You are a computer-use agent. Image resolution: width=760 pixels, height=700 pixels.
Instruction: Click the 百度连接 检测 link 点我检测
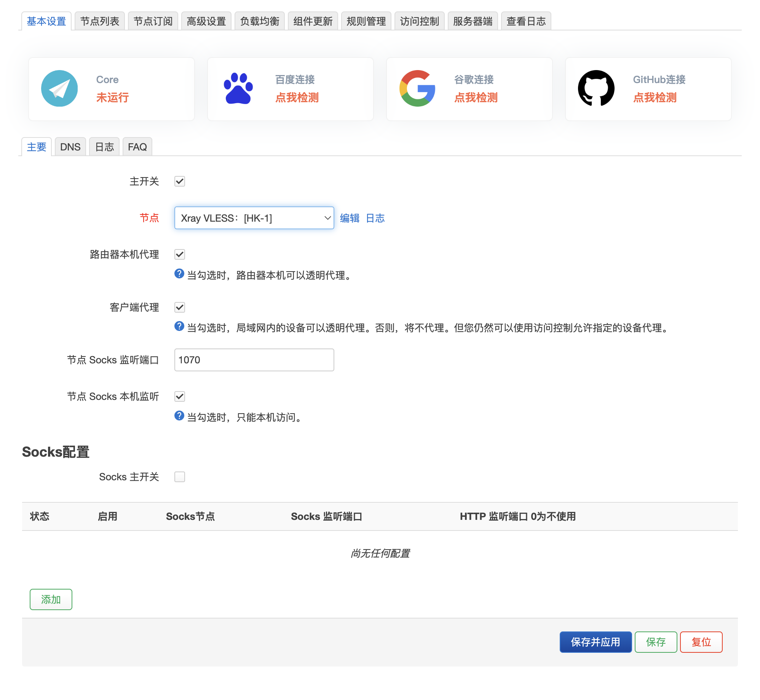[x=297, y=97]
